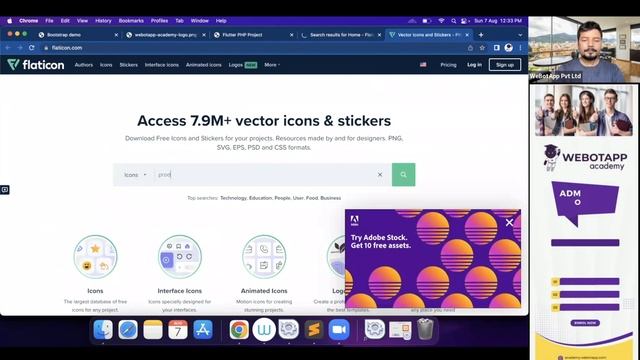Viewport: 640px width, 360px height.
Task: Click the Chrome back arrow
Action: pyautogui.click(x=8, y=48)
